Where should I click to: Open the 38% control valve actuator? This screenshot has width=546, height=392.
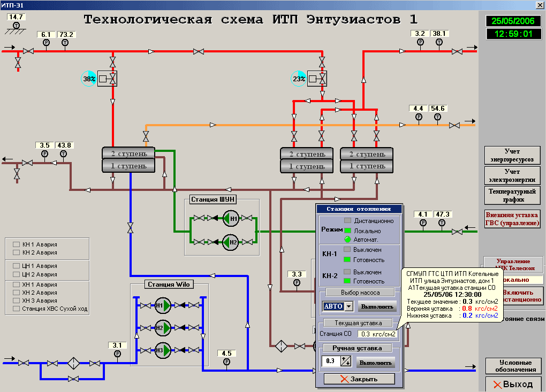(107, 79)
